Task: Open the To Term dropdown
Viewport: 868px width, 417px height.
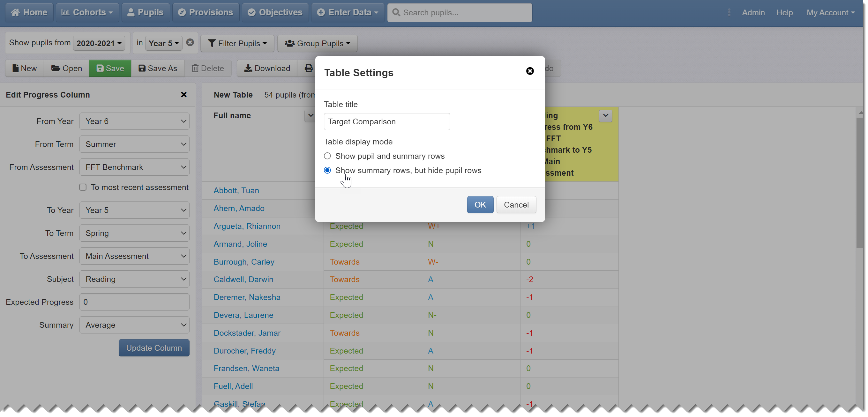Action: 134,233
